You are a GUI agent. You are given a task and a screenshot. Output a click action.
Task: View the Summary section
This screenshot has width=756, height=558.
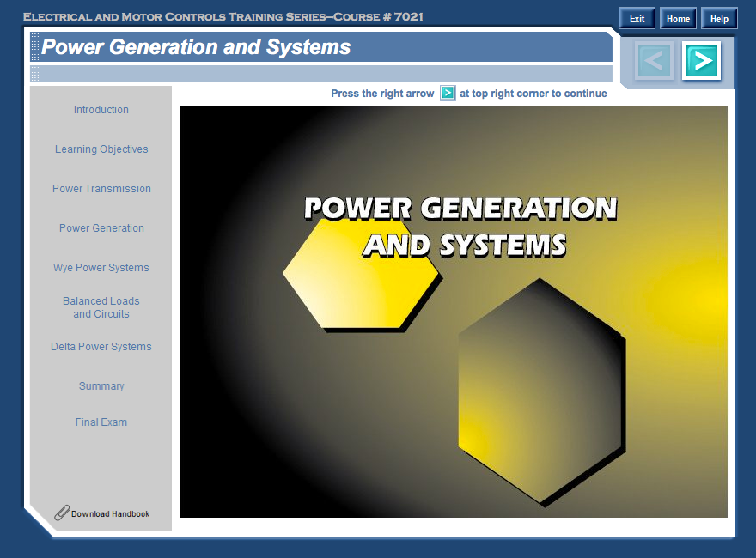[x=101, y=386]
